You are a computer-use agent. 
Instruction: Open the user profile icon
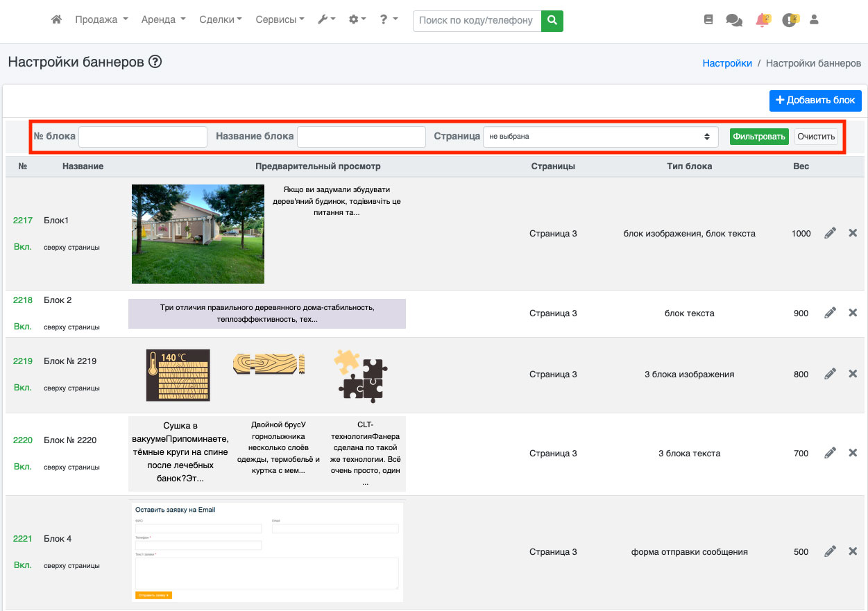pos(815,20)
